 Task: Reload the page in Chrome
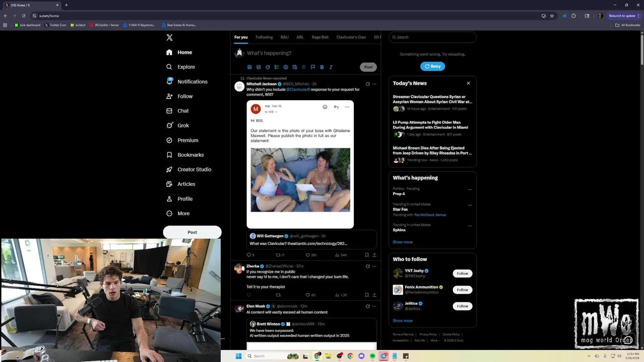[23, 16]
